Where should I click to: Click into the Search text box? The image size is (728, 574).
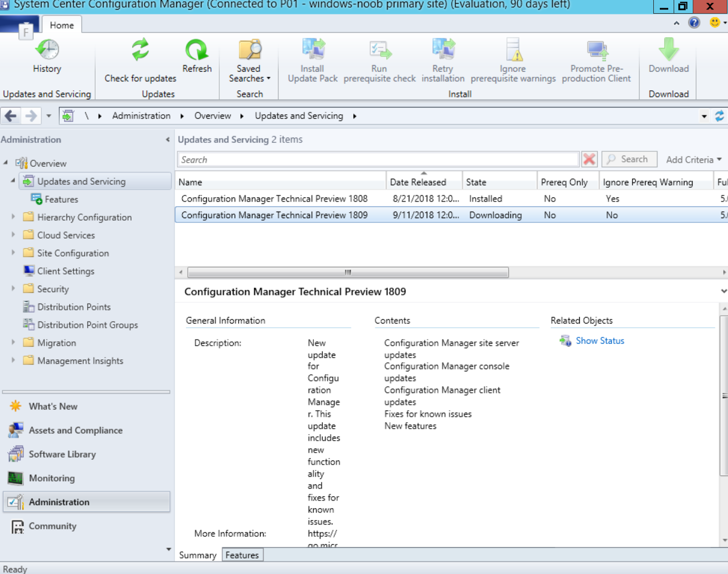coord(378,160)
